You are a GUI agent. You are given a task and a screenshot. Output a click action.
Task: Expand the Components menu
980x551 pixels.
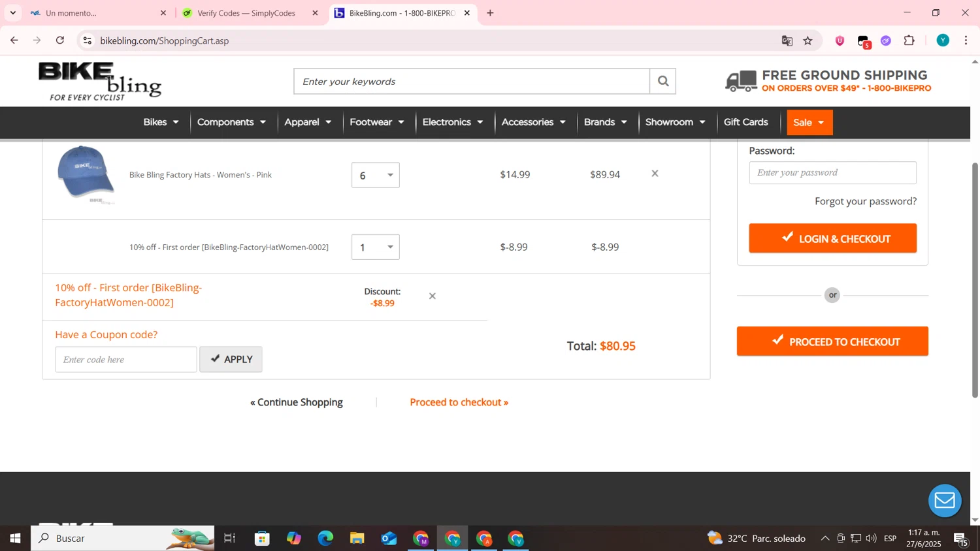tap(231, 122)
